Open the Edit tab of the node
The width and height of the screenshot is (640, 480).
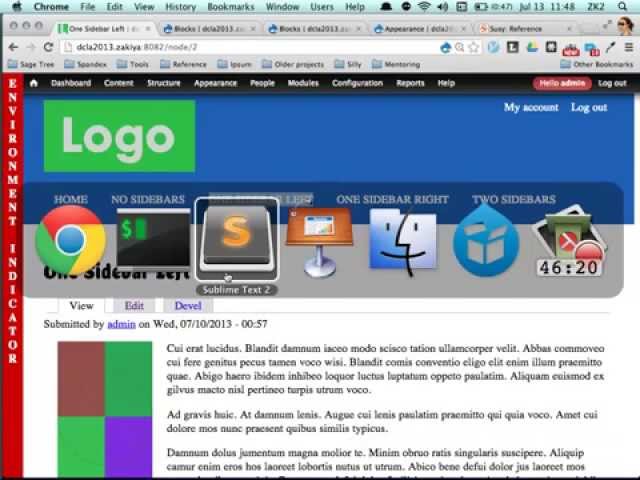coord(134,306)
